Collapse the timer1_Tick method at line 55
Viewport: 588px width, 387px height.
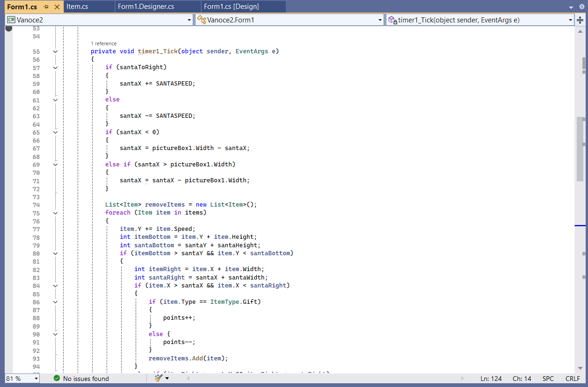[55, 51]
